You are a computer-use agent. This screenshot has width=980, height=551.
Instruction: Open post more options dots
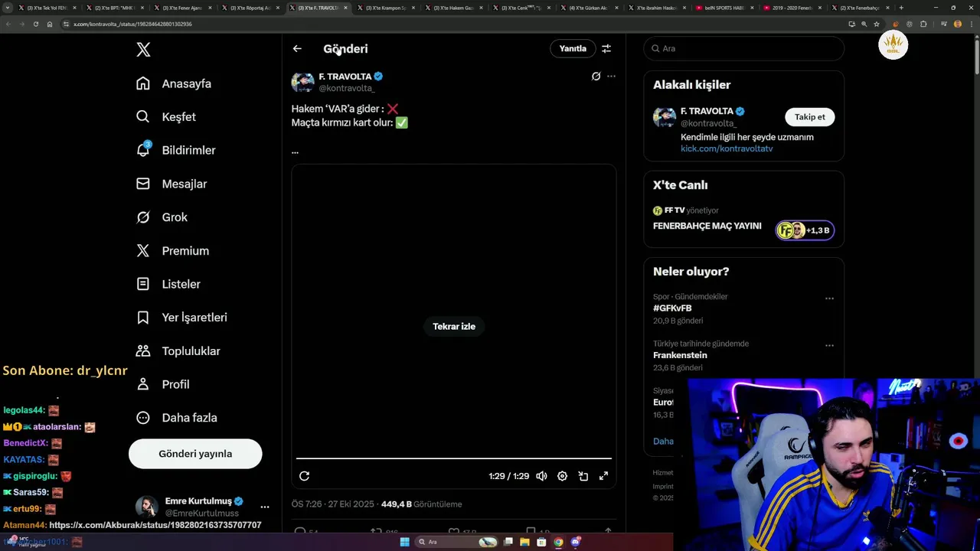point(611,77)
